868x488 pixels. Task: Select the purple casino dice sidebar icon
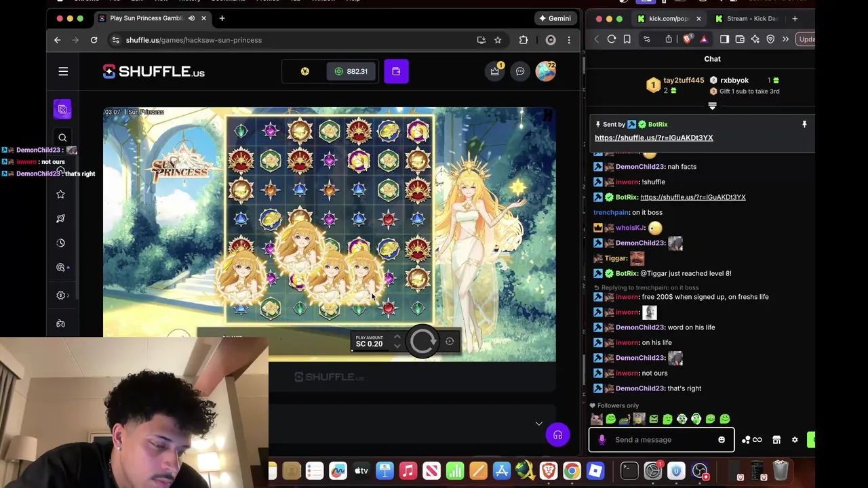[62, 109]
